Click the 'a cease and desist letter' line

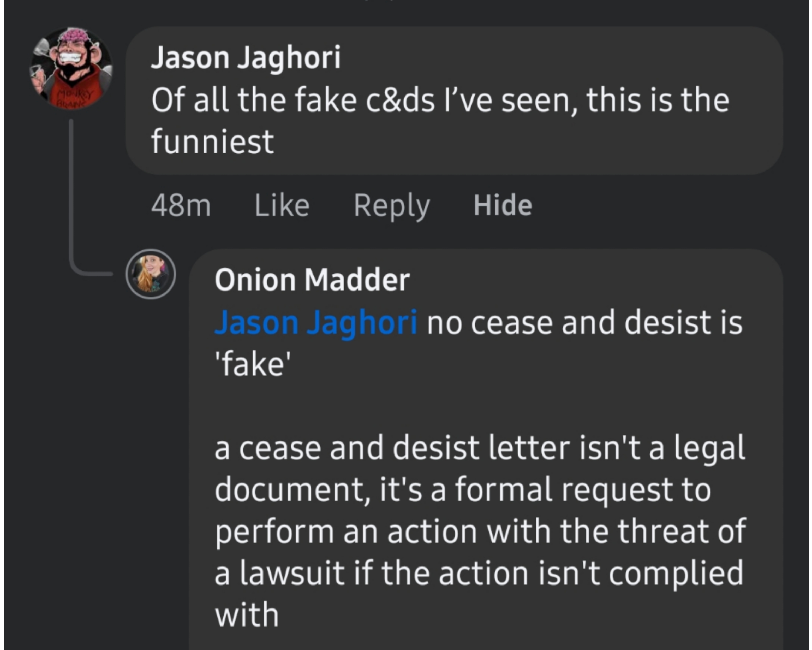tap(479, 448)
